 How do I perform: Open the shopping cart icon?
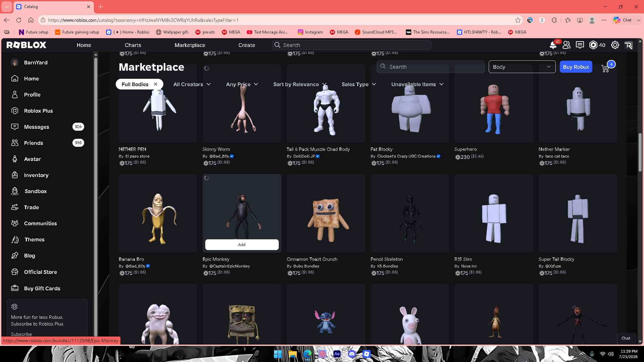(x=605, y=68)
